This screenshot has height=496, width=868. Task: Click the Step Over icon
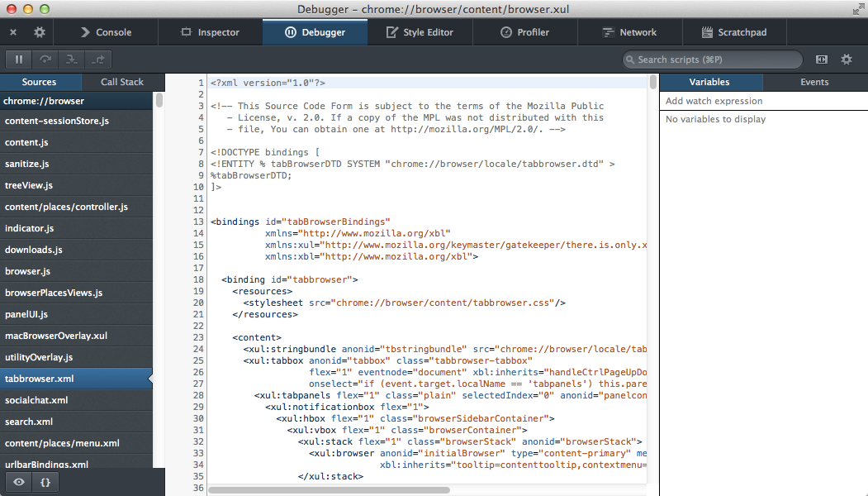pyautogui.click(x=45, y=60)
